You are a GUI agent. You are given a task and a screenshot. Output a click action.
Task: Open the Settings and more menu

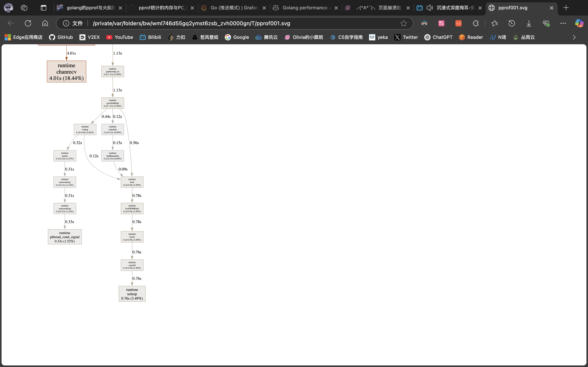pyautogui.click(x=563, y=23)
